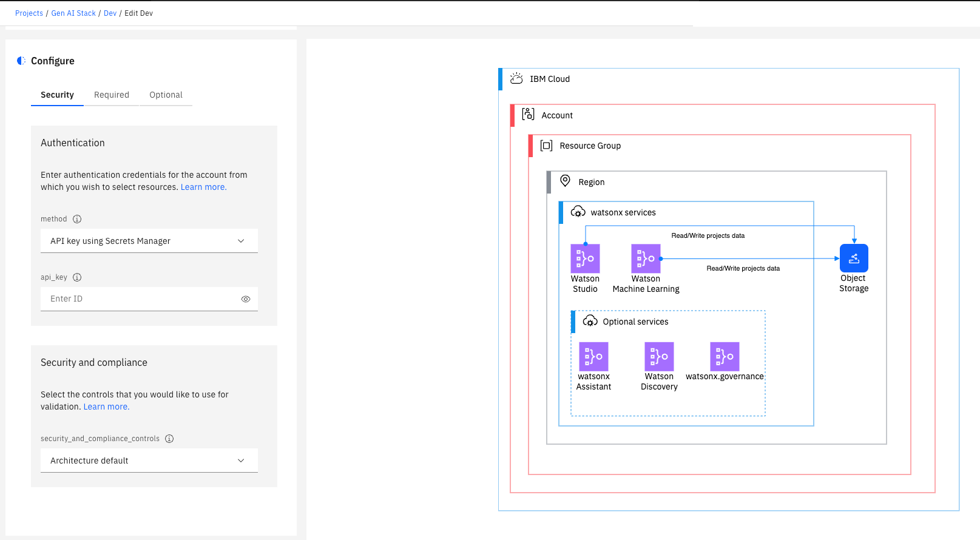Click the 'Object Storage' label text
Screen dimensions: 980x540
click(854, 283)
